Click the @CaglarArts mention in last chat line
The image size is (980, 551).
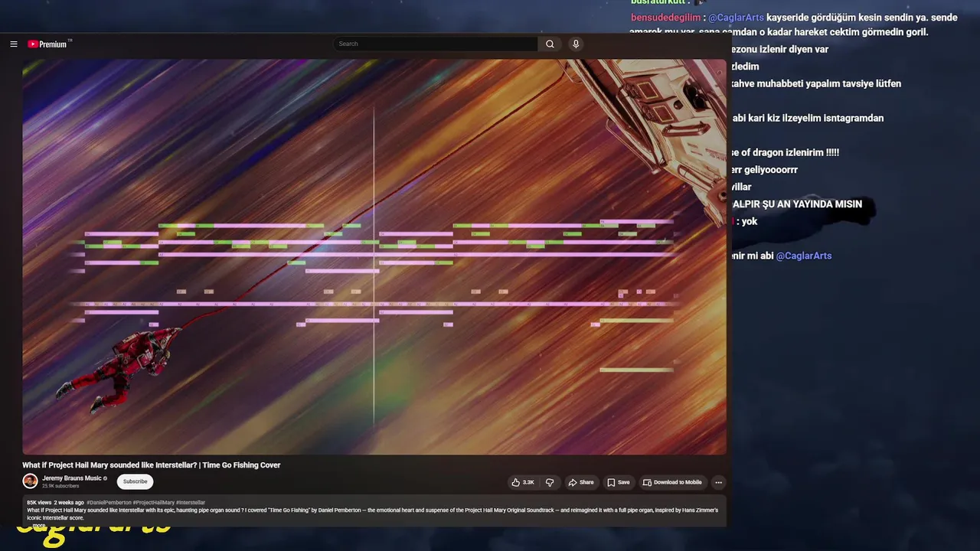point(804,256)
